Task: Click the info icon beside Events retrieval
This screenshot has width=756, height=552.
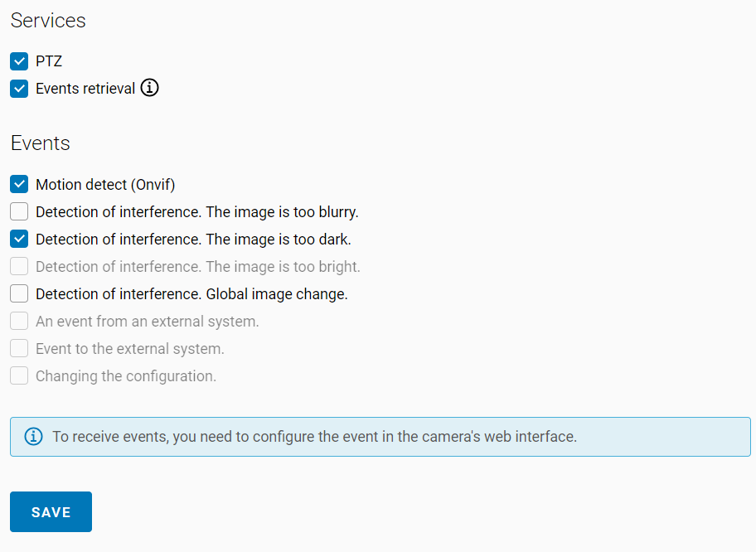Action: point(149,88)
